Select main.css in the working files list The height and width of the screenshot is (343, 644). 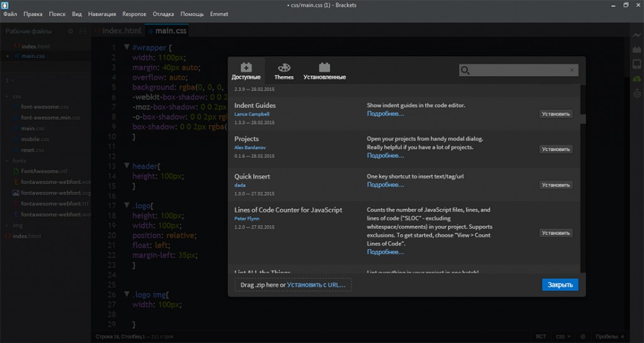(33, 56)
